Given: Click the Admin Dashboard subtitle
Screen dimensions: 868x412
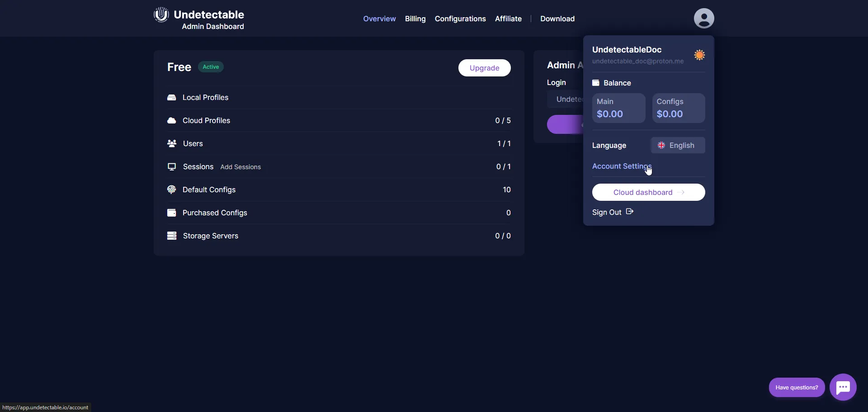Looking at the screenshot, I should click(x=213, y=26).
